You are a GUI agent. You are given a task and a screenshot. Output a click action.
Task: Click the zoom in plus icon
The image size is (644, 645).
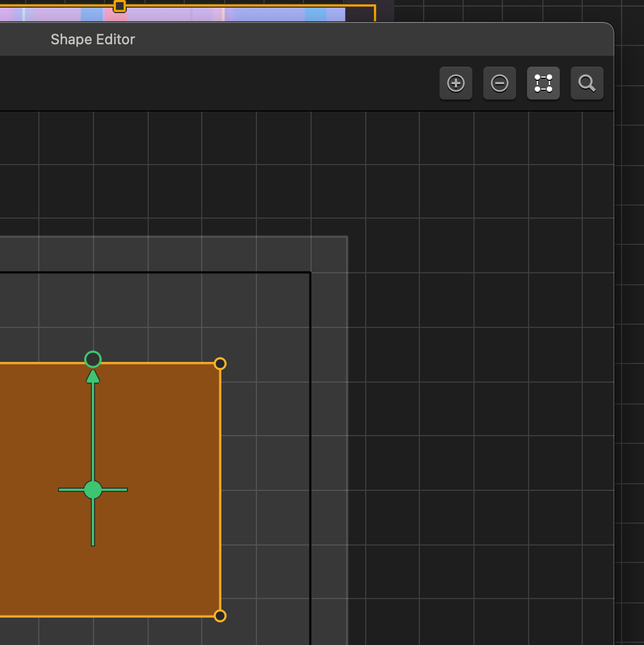[455, 83]
